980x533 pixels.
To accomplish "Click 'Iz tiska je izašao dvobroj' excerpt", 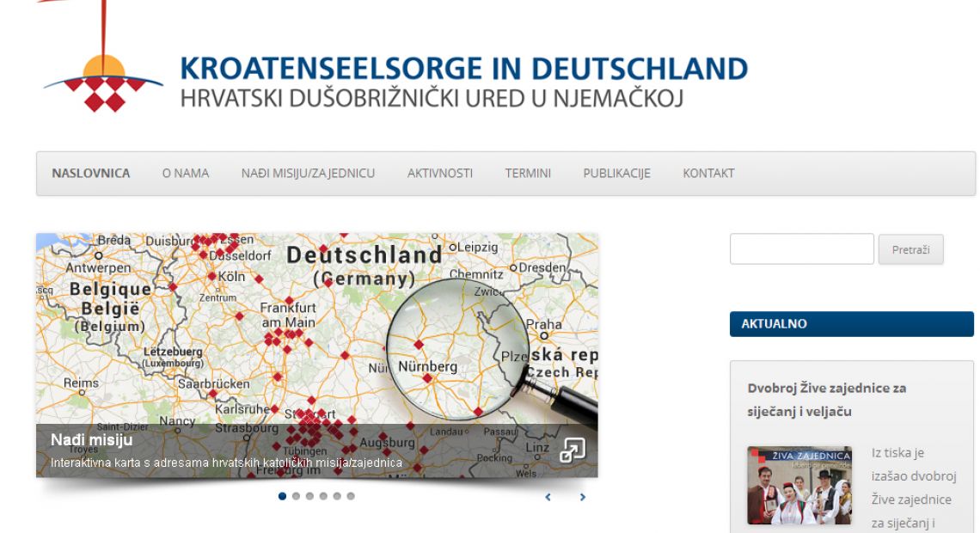I will click(914, 488).
